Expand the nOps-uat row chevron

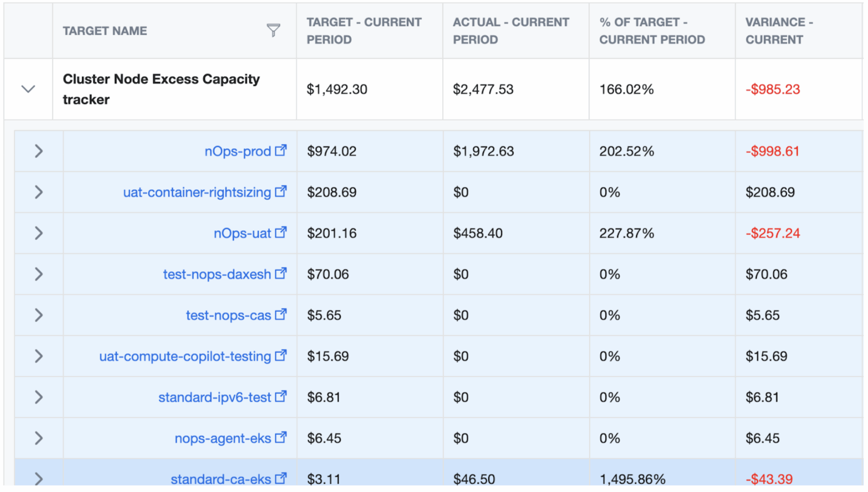[x=39, y=233]
